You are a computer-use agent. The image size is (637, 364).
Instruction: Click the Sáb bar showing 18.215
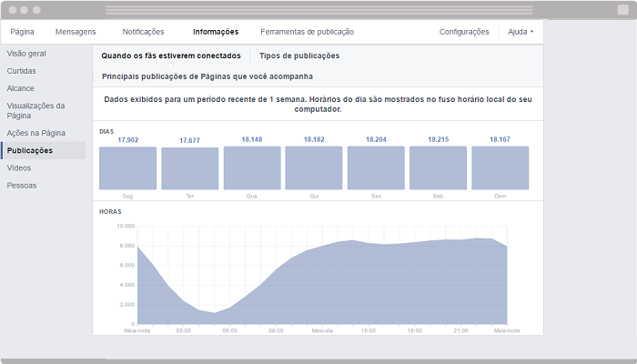tap(438, 168)
